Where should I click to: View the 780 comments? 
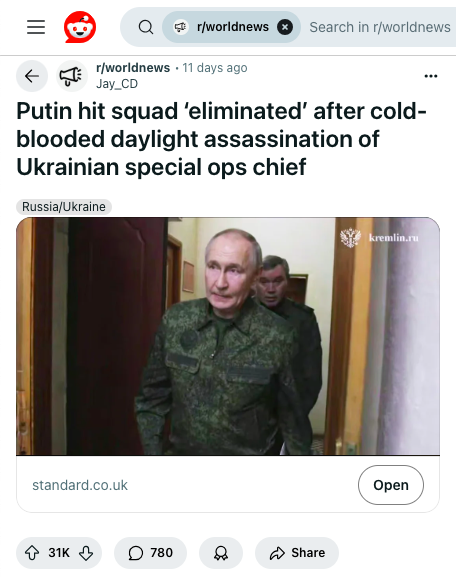[x=151, y=553]
